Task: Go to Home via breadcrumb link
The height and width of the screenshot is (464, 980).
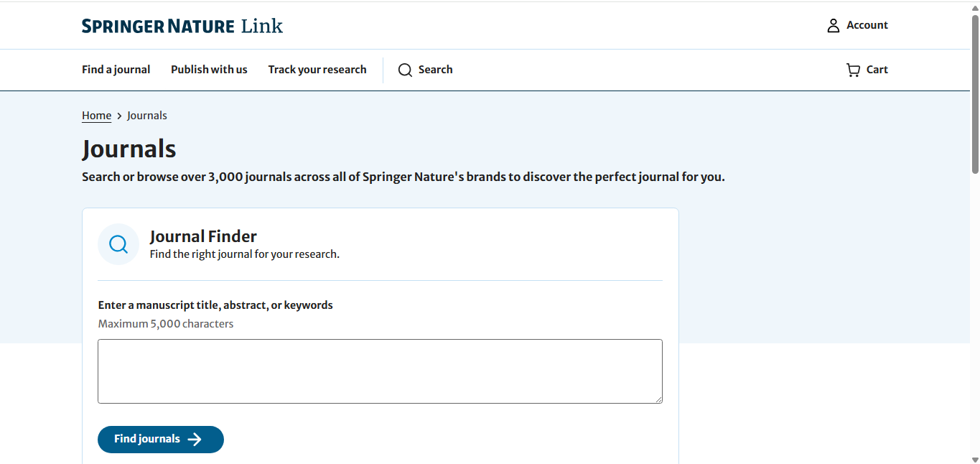Action: (x=96, y=116)
